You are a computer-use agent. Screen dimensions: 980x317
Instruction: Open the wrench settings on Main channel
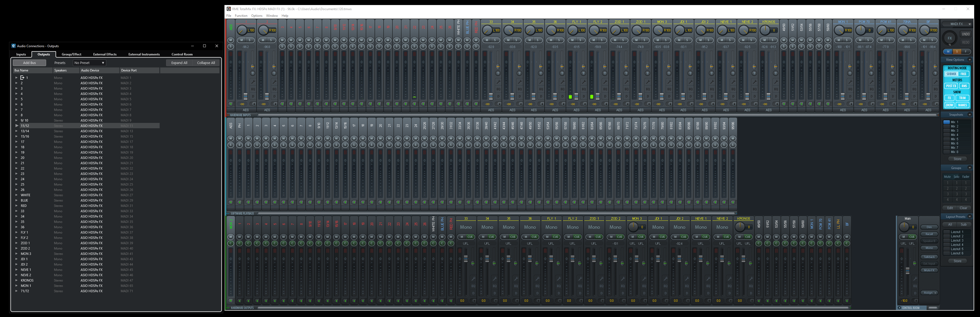(915, 279)
